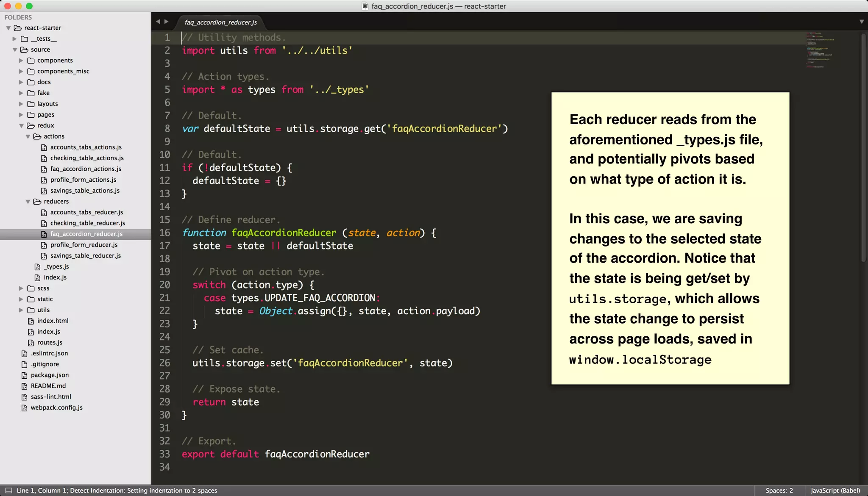This screenshot has width=868, height=496.
Task: Click accounts_tabs_actions.js file icon
Action: (44, 147)
